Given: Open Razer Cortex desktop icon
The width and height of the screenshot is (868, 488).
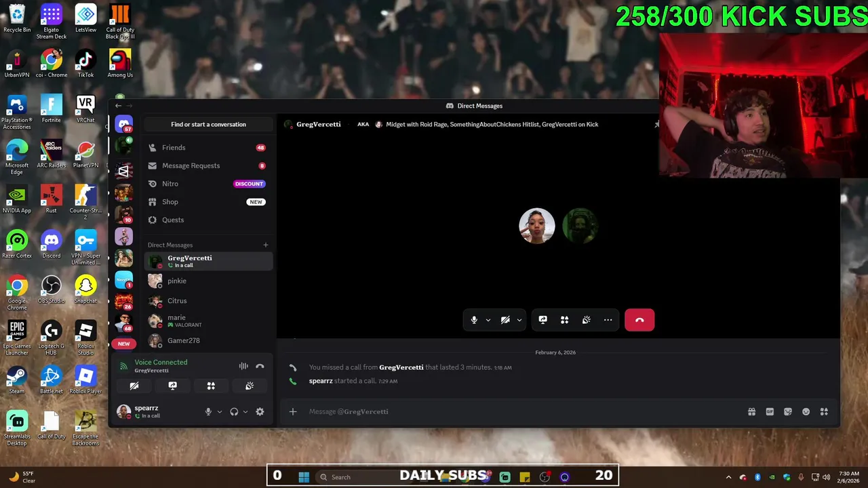Looking at the screenshot, I should pos(17,244).
